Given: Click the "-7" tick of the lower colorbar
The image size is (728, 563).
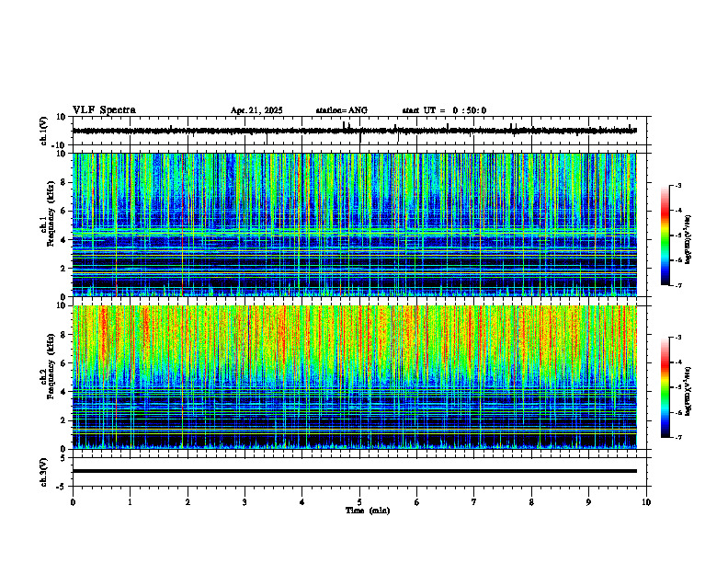Looking at the screenshot, I should tap(677, 438).
